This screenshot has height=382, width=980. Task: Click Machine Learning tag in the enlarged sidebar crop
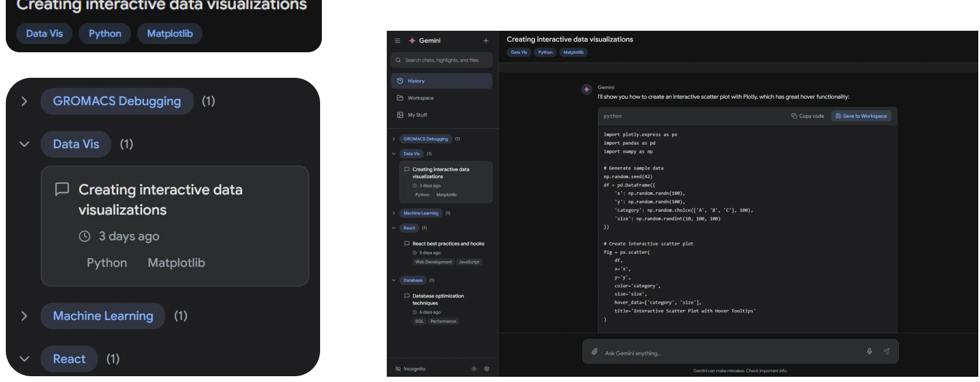pyautogui.click(x=103, y=316)
